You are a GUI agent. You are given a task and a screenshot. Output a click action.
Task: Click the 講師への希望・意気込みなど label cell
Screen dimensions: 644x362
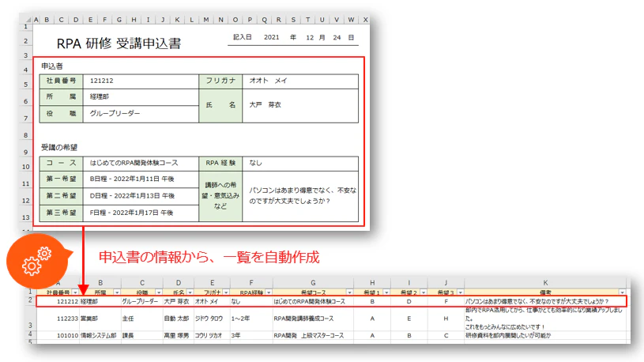coord(220,196)
